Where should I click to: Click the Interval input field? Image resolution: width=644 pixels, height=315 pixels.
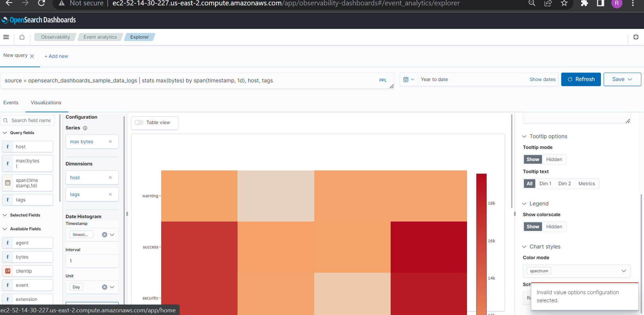(92, 261)
